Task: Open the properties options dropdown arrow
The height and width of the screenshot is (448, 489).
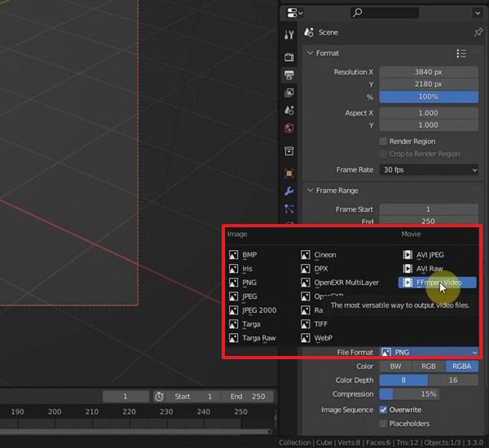Action: click(478, 13)
